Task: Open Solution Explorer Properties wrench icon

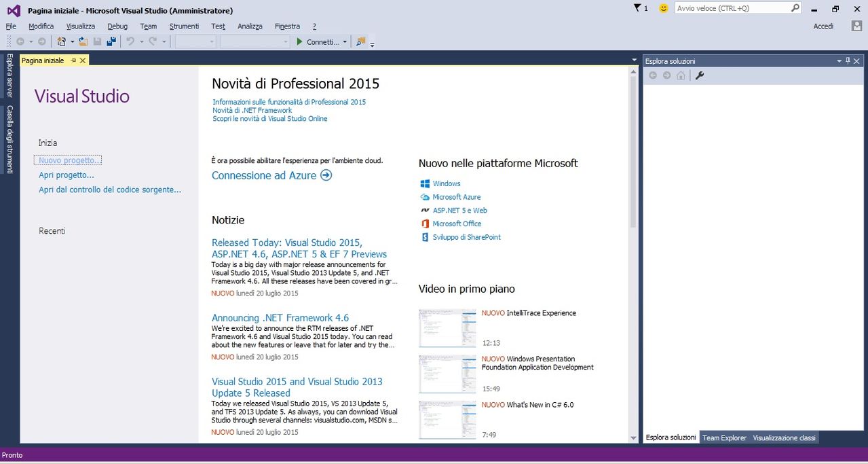Action: [x=700, y=75]
